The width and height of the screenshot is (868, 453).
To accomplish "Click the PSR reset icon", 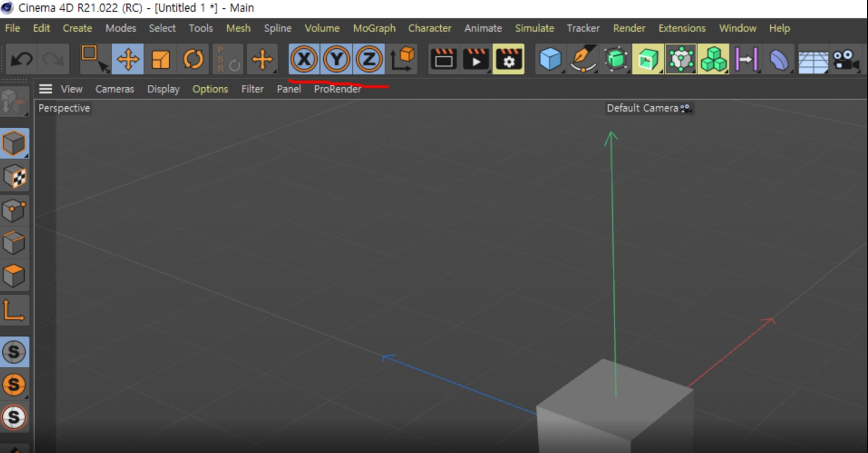I will pyautogui.click(x=228, y=59).
